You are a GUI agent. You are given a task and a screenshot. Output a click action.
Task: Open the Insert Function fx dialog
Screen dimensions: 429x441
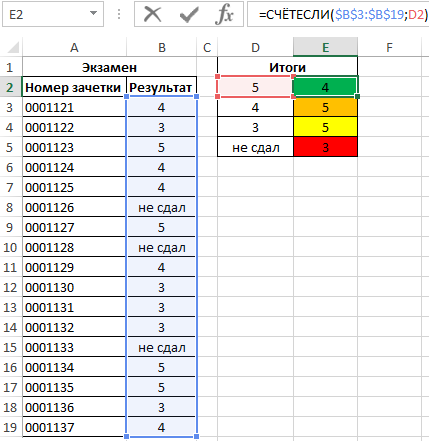coord(224,14)
